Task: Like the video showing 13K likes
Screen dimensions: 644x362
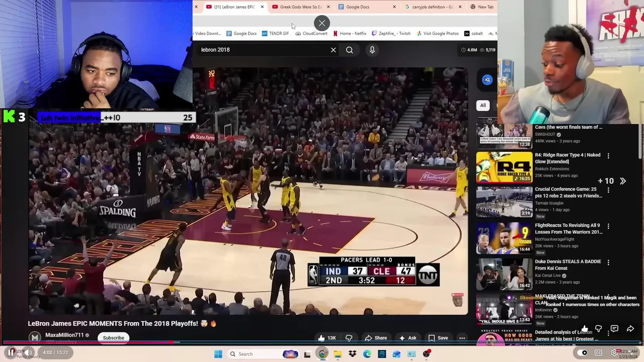Action: pos(327,338)
